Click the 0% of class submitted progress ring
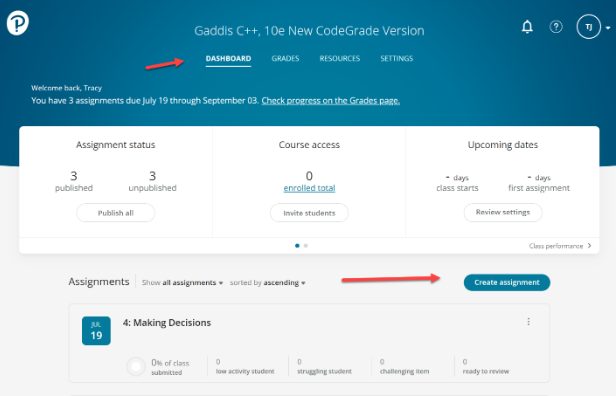The image size is (616, 396). pos(136,367)
